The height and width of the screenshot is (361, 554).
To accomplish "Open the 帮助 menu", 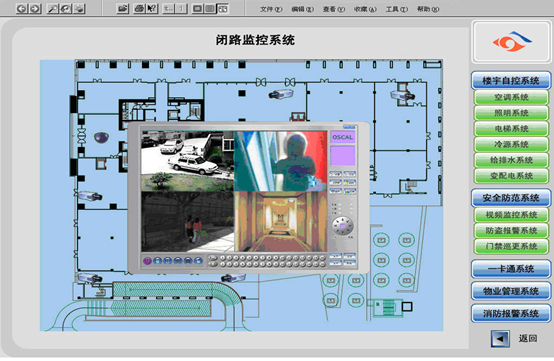I will tap(428, 9).
